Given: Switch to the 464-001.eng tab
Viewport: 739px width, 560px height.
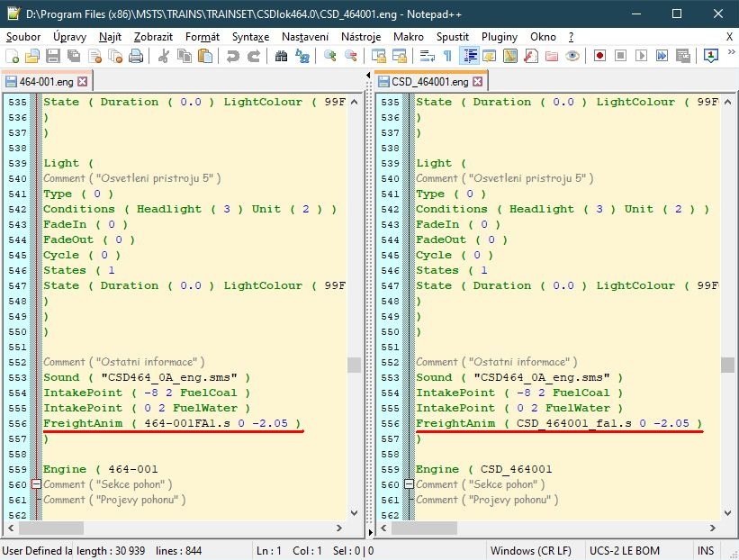Looking at the screenshot, I should pyautogui.click(x=43, y=82).
